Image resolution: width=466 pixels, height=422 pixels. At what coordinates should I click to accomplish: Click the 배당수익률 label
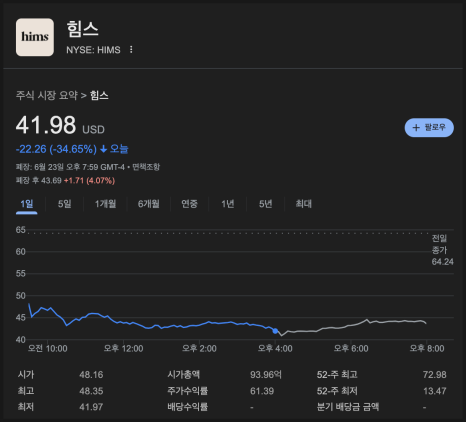pyautogui.click(x=188, y=407)
